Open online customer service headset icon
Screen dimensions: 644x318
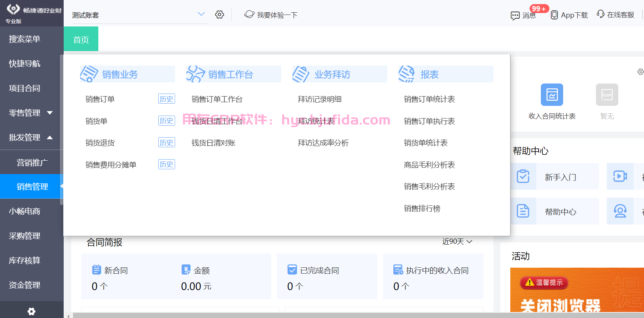[x=600, y=14]
